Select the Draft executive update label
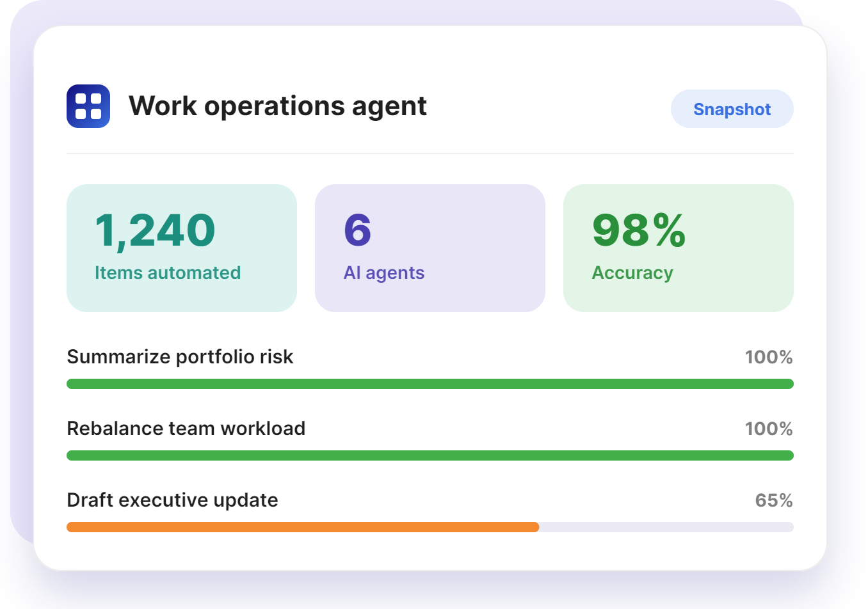 (x=172, y=500)
